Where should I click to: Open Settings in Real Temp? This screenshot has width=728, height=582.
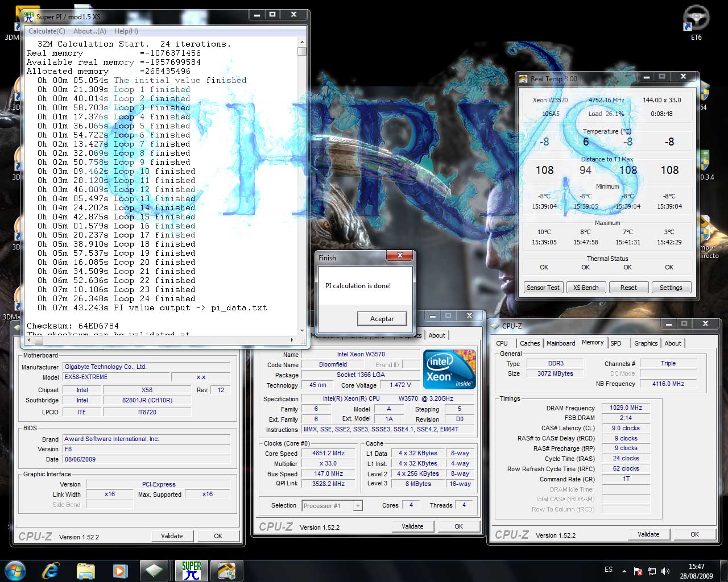671,288
